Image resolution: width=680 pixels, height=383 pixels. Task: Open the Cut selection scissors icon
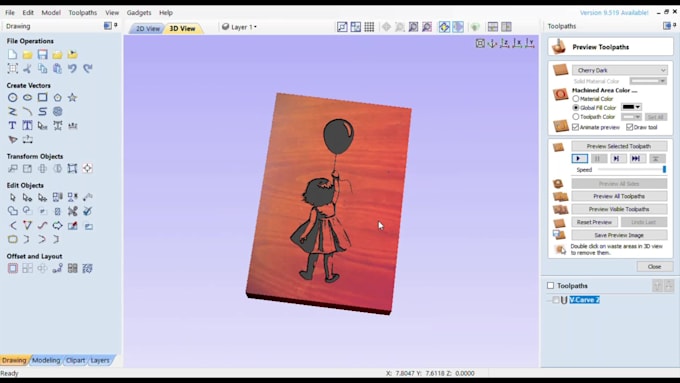point(27,69)
